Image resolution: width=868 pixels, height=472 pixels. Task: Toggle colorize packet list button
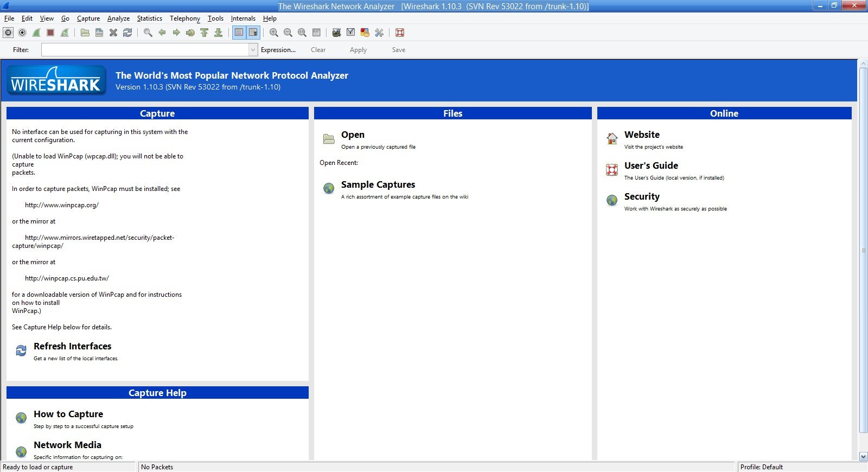(239, 33)
